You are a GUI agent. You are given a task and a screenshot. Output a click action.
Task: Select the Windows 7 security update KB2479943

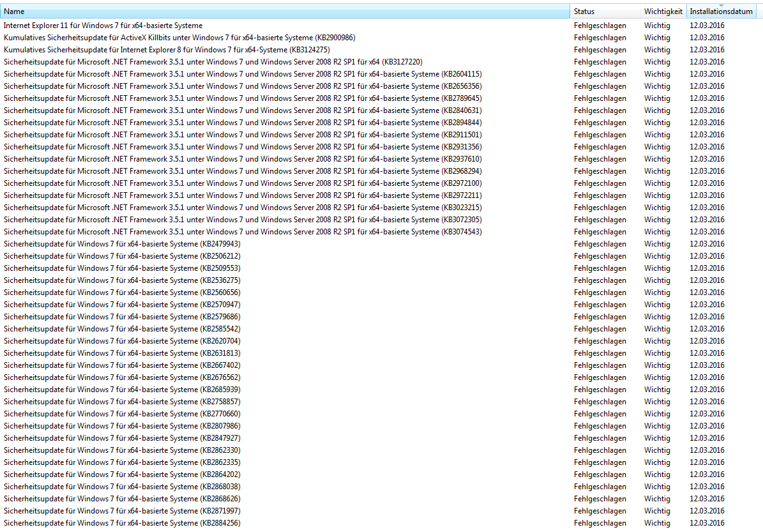122,244
